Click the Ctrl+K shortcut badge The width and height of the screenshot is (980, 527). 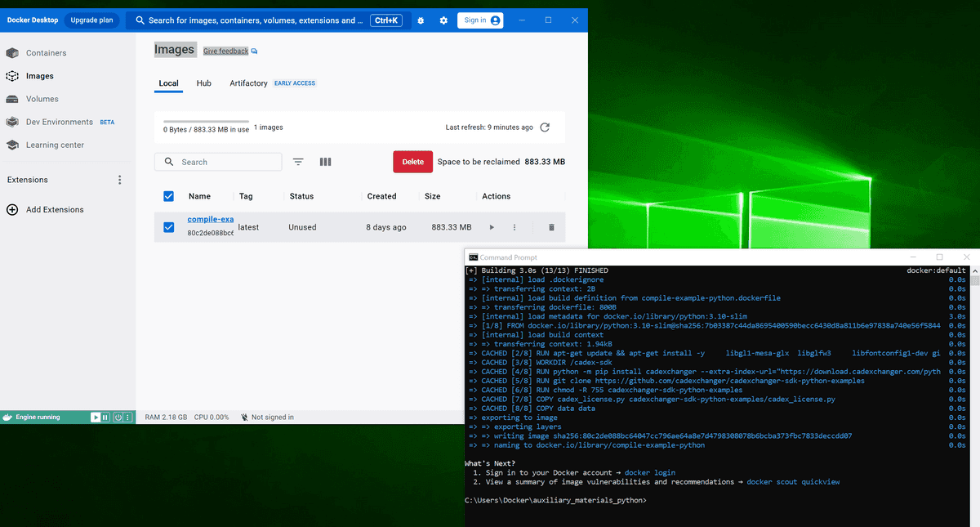386,20
